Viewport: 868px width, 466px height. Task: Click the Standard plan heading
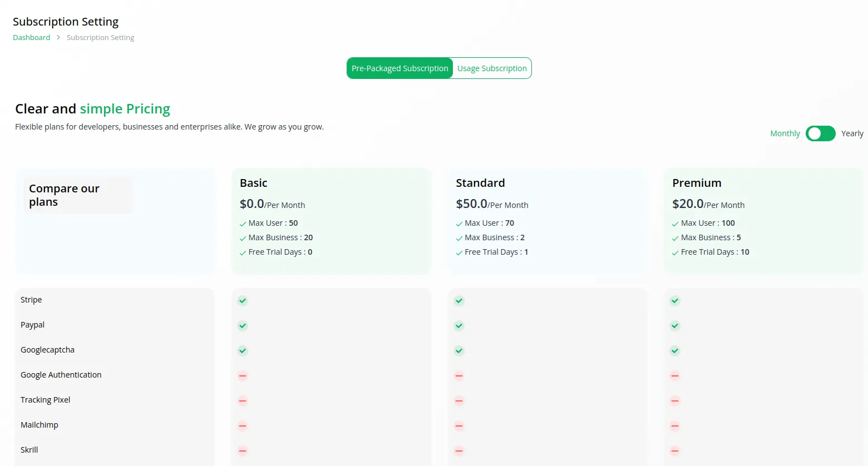tap(480, 183)
